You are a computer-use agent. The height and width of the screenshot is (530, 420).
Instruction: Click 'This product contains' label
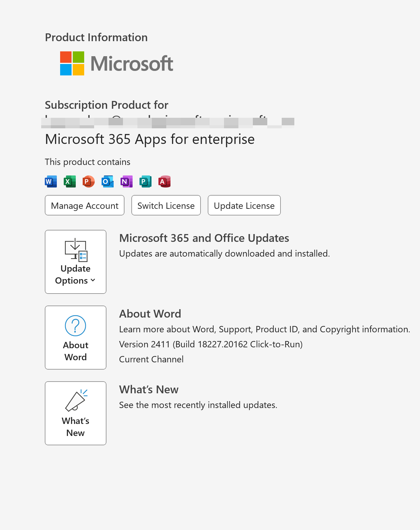pos(87,162)
